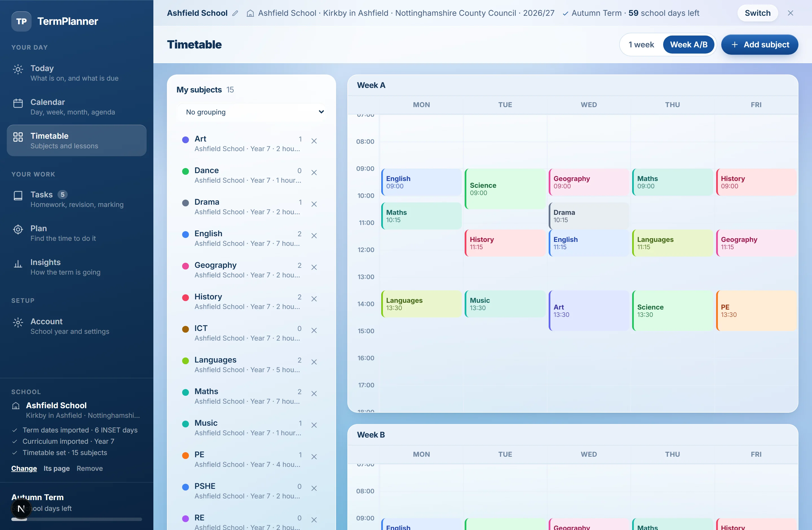
Task: Switch to 1 week view
Action: tap(641, 45)
